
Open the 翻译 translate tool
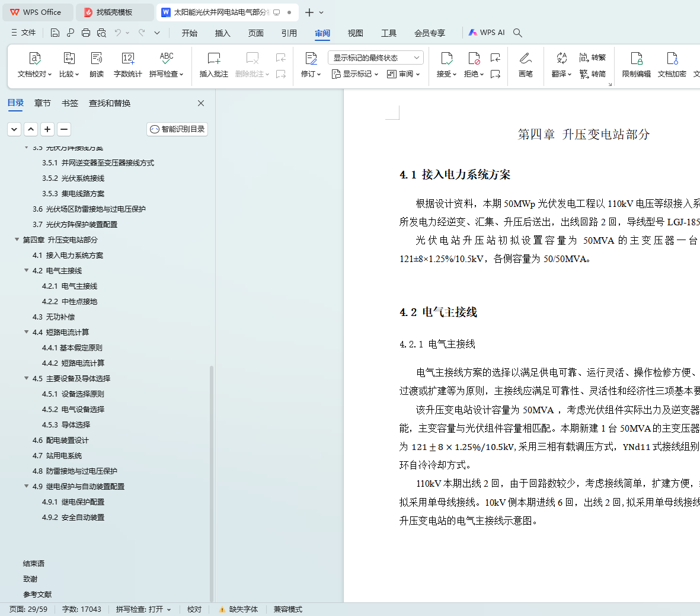[x=562, y=65]
